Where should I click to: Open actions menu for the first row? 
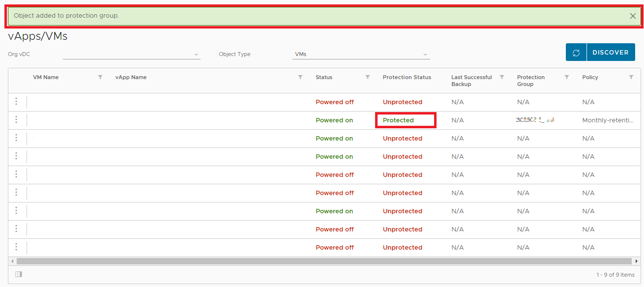tap(16, 102)
